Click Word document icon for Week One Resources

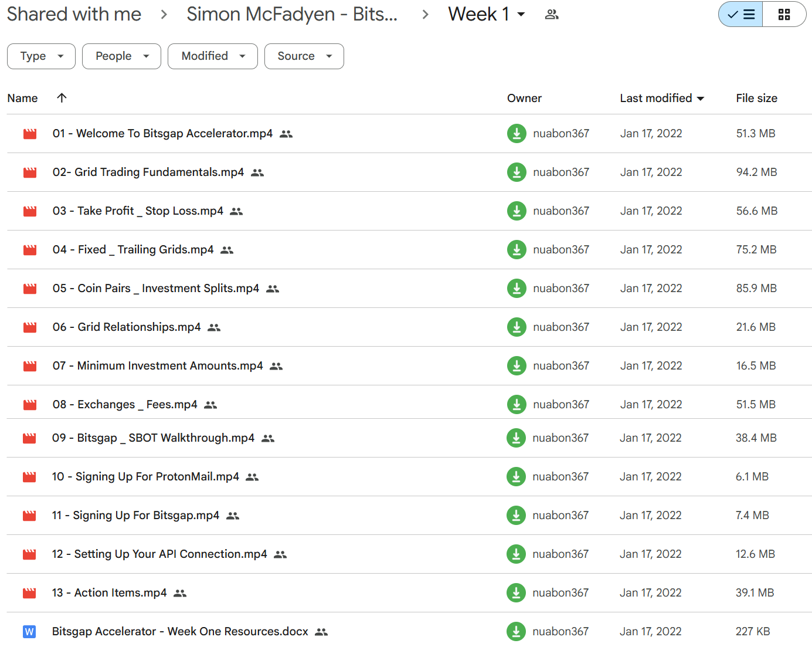[x=29, y=632]
